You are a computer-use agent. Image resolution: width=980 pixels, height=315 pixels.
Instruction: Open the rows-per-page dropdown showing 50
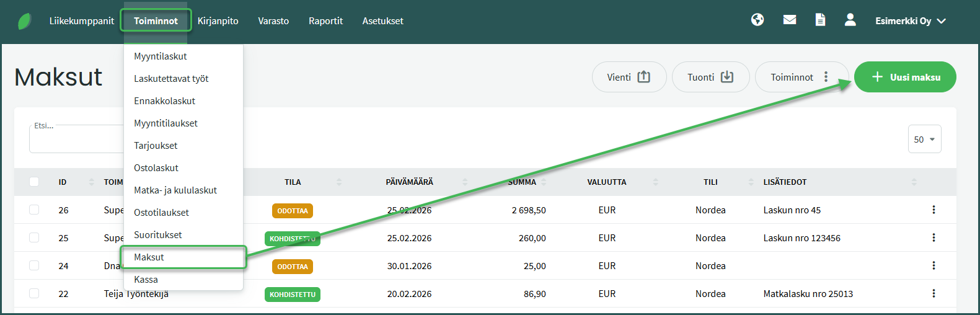[924, 140]
